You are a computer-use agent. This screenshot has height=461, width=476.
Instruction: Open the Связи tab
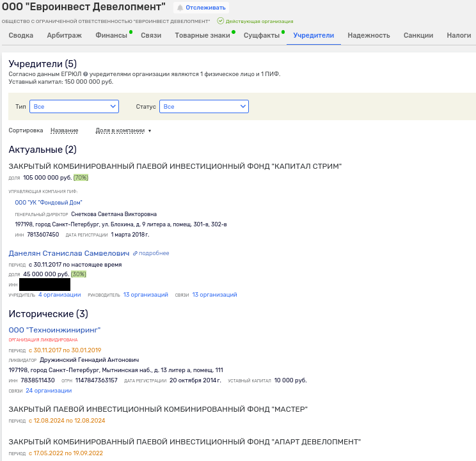tap(151, 35)
